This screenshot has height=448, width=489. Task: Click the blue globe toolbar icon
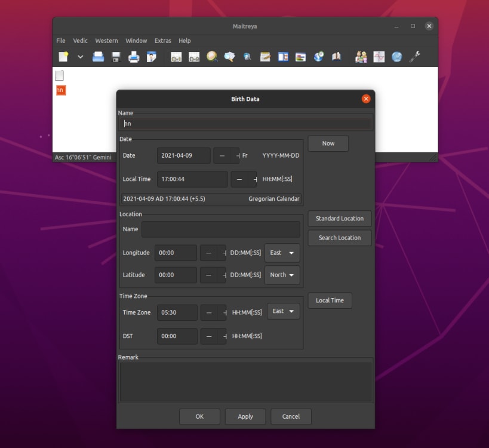(x=396, y=57)
